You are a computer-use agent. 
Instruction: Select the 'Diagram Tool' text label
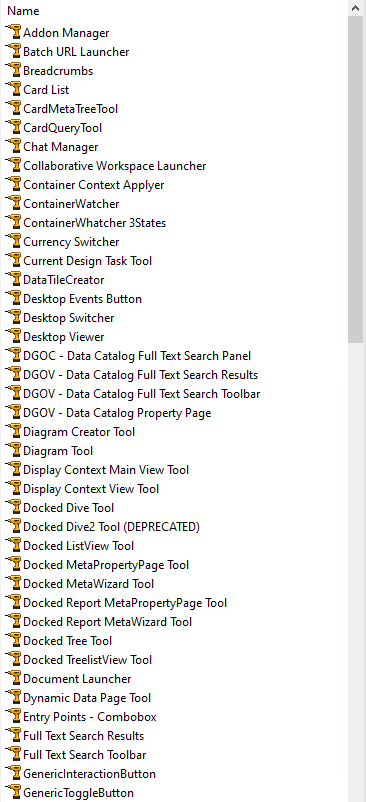click(x=58, y=451)
